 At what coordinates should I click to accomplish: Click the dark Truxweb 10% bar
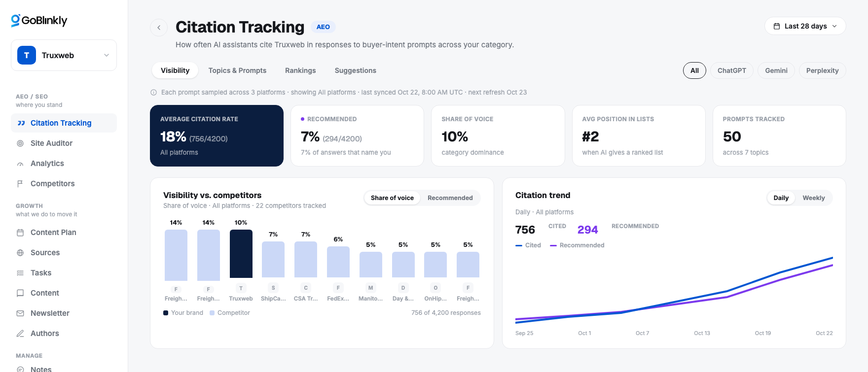pyautogui.click(x=241, y=254)
